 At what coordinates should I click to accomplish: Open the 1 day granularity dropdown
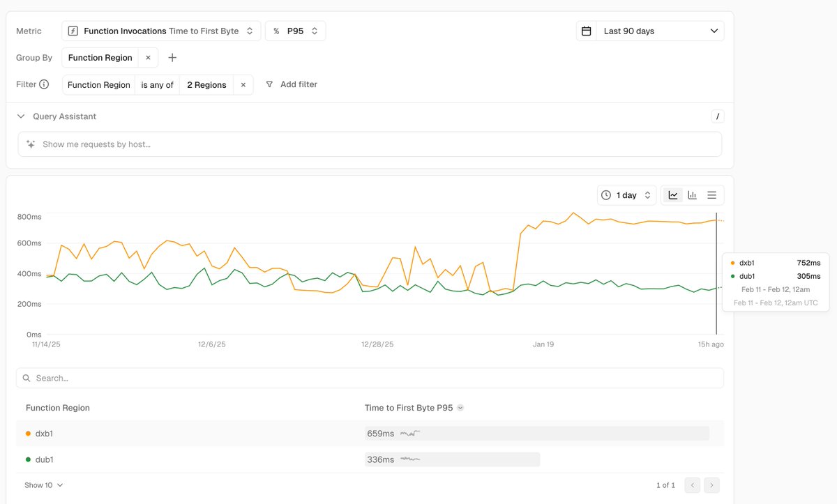tap(627, 195)
